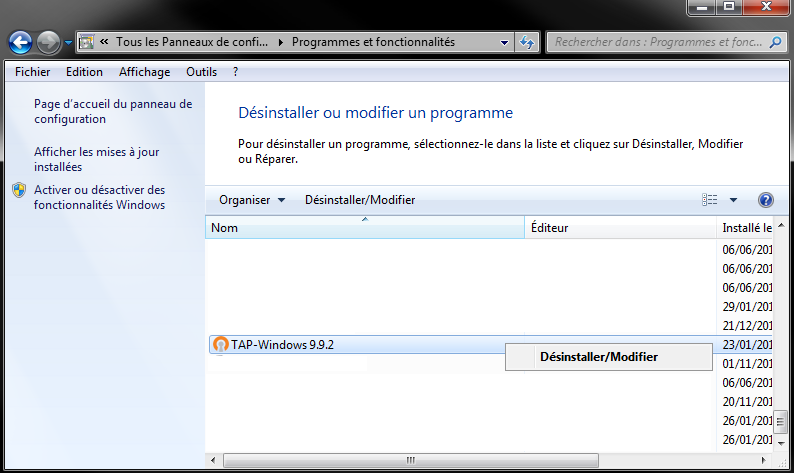Screen dimensions: 794x473
Task: Open the view options dropdown arrow
Action: pos(733,200)
